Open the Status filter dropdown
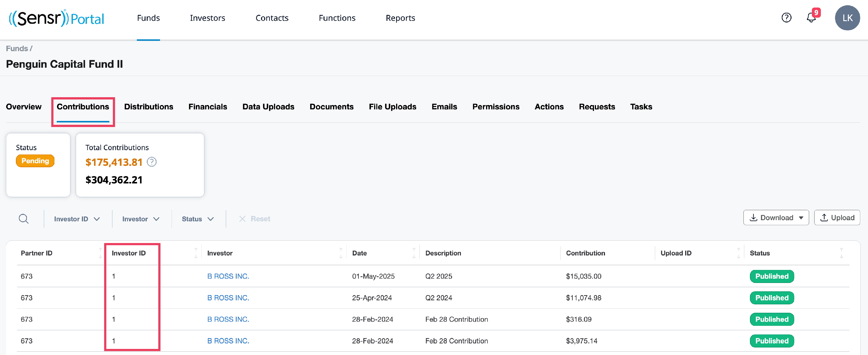The image size is (868, 355). pyautogui.click(x=198, y=219)
